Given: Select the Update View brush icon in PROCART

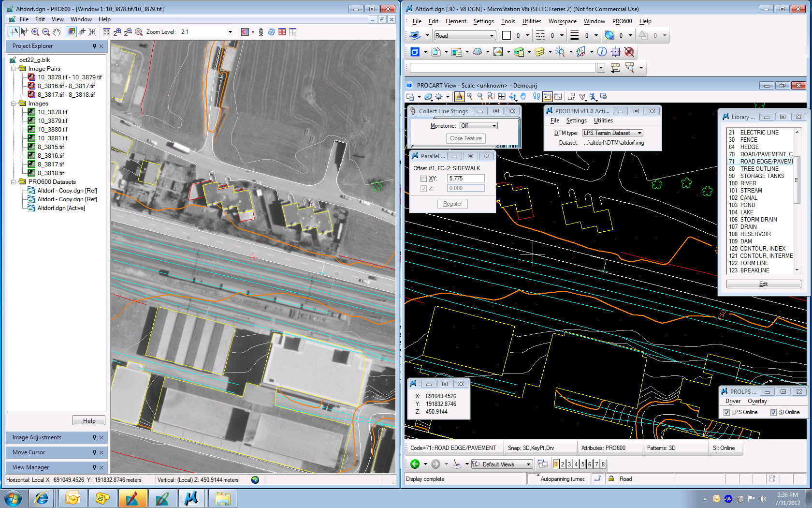Looking at the screenshot, I should pyautogui.click(x=459, y=96).
